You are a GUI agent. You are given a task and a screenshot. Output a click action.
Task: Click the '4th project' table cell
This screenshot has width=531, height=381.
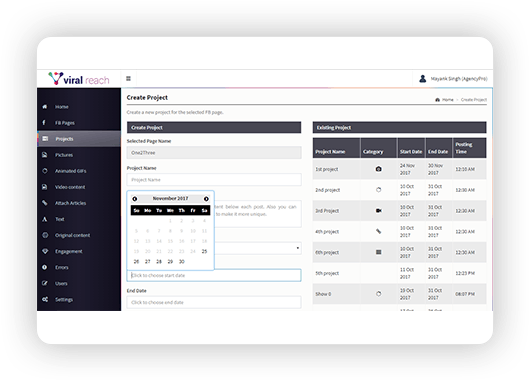tap(336, 232)
